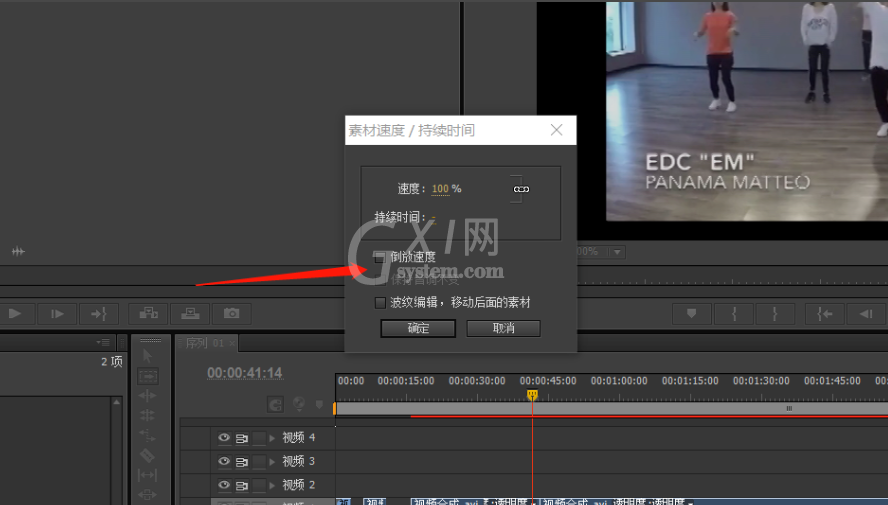This screenshot has height=505, width=888.
Task: Hide 视频 4 track output eye
Action: click(224, 438)
